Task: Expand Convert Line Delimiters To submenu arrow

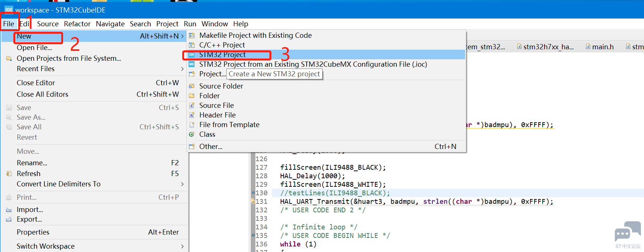Action: click(182, 184)
